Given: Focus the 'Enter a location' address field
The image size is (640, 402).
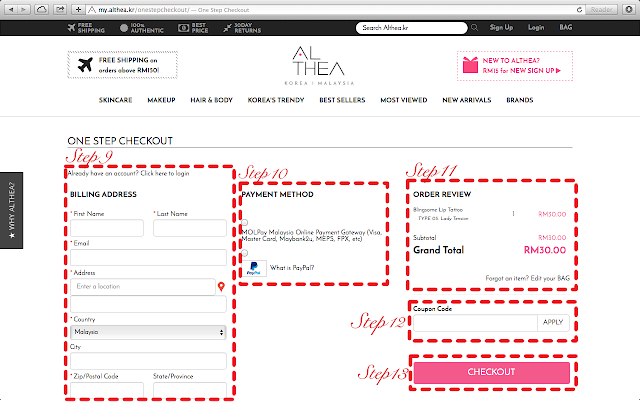Looking at the screenshot, I should [143, 287].
